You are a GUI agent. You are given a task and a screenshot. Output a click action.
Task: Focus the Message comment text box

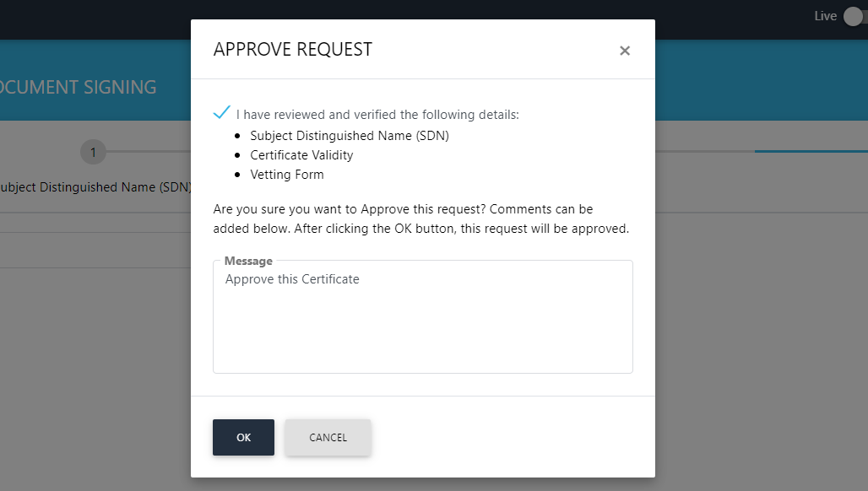[422, 325]
